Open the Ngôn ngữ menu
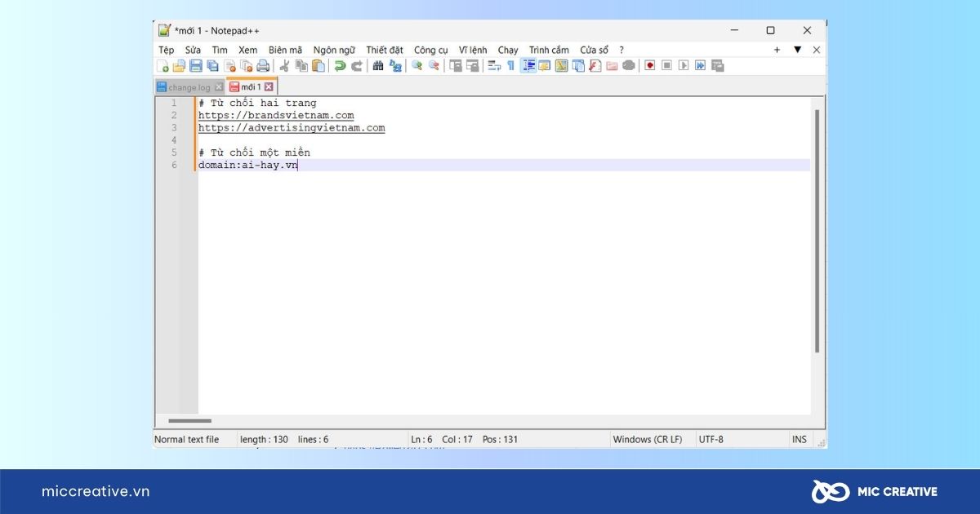The image size is (980, 514). click(334, 50)
